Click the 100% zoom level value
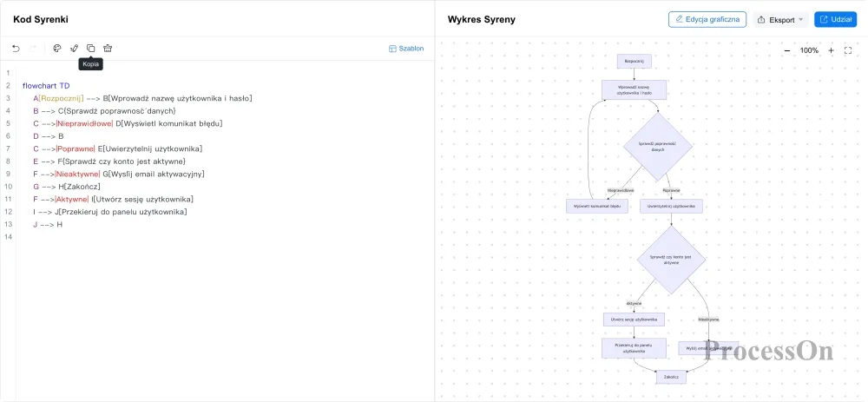This screenshot has width=868, height=402. [809, 50]
